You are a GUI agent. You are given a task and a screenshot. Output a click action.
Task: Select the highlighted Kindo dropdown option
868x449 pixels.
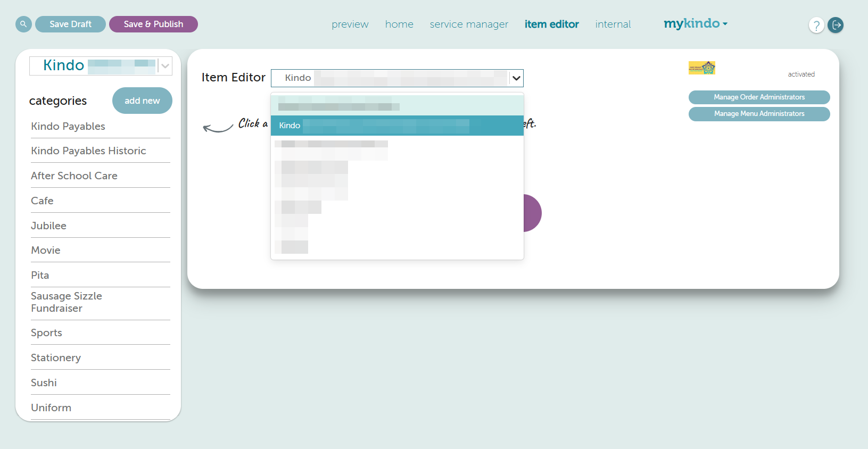[397, 126]
